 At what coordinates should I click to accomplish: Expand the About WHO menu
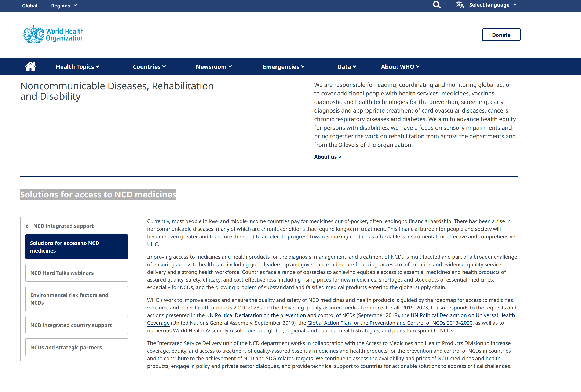click(x=400, y=67)
